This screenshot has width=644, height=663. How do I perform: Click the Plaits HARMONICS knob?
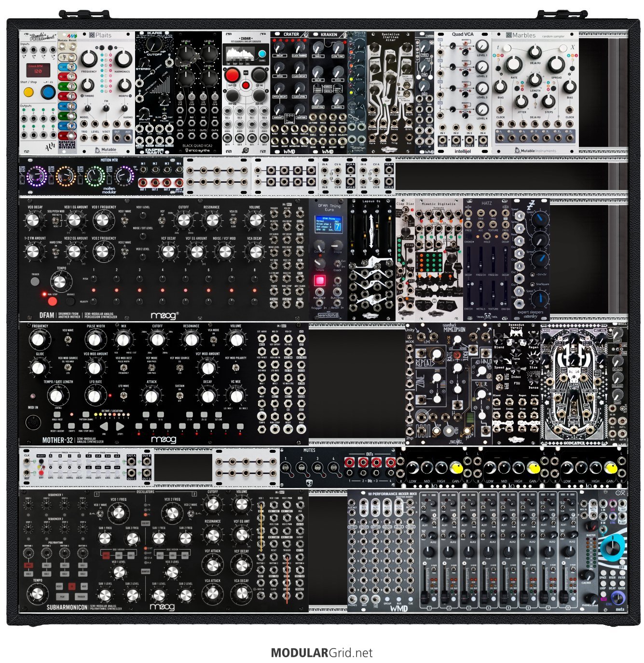(x=123, y=59)
